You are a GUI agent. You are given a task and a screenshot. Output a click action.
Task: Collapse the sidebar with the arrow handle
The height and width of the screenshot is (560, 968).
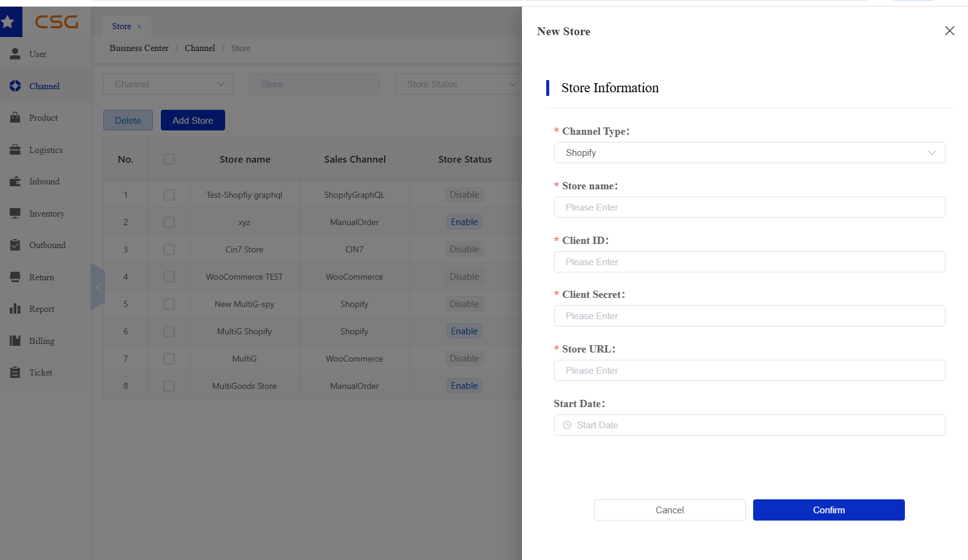[98, 287]
